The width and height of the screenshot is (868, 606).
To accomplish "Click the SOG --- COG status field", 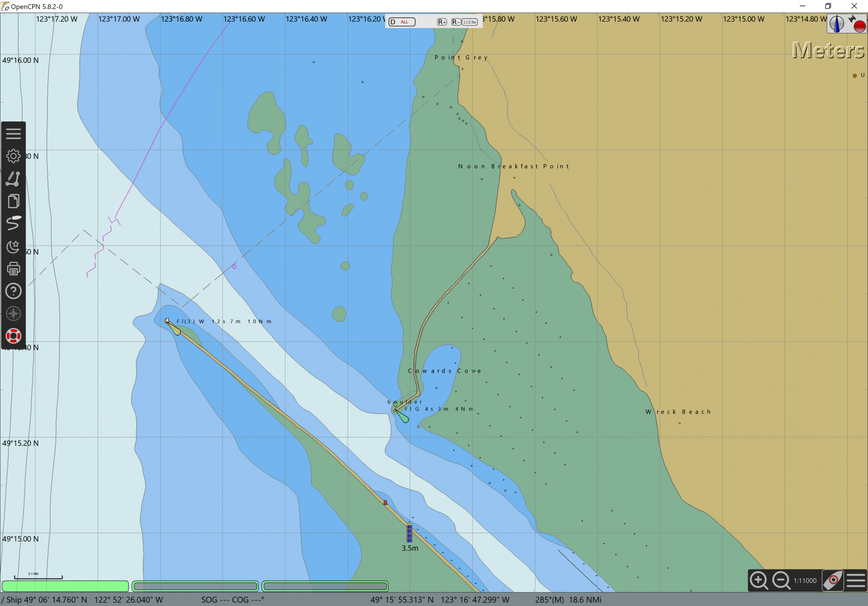I will point(233,599).
